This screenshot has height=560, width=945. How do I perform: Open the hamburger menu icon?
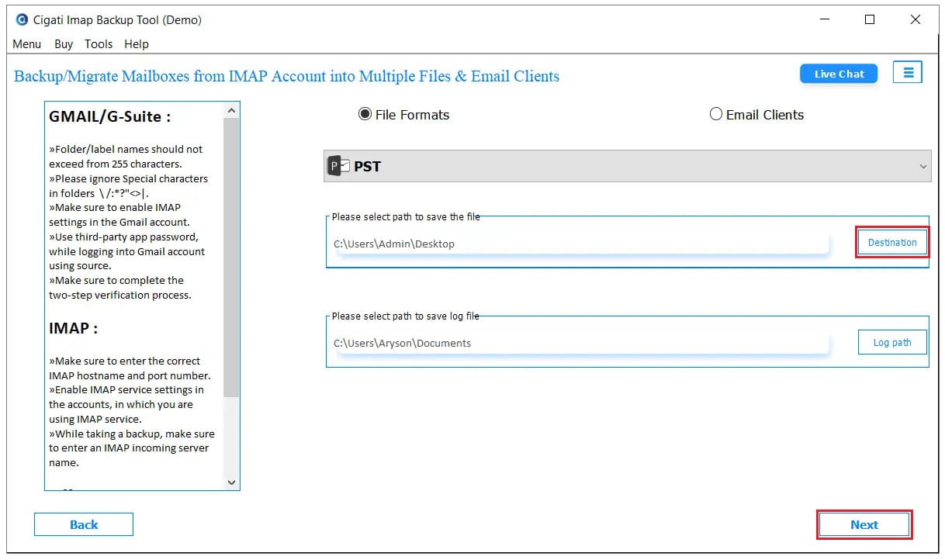click(908, 73)
